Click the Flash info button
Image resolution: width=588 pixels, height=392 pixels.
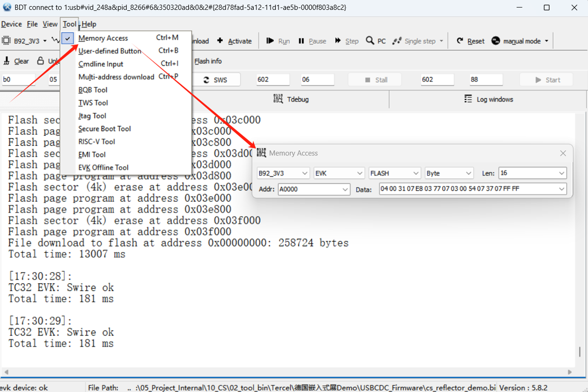click(208, 61)
